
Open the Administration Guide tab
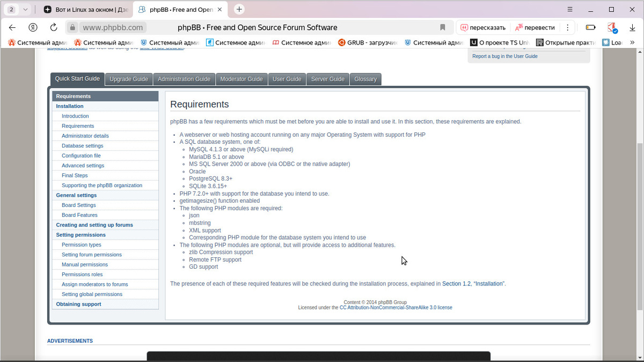(x=184, y=79)
